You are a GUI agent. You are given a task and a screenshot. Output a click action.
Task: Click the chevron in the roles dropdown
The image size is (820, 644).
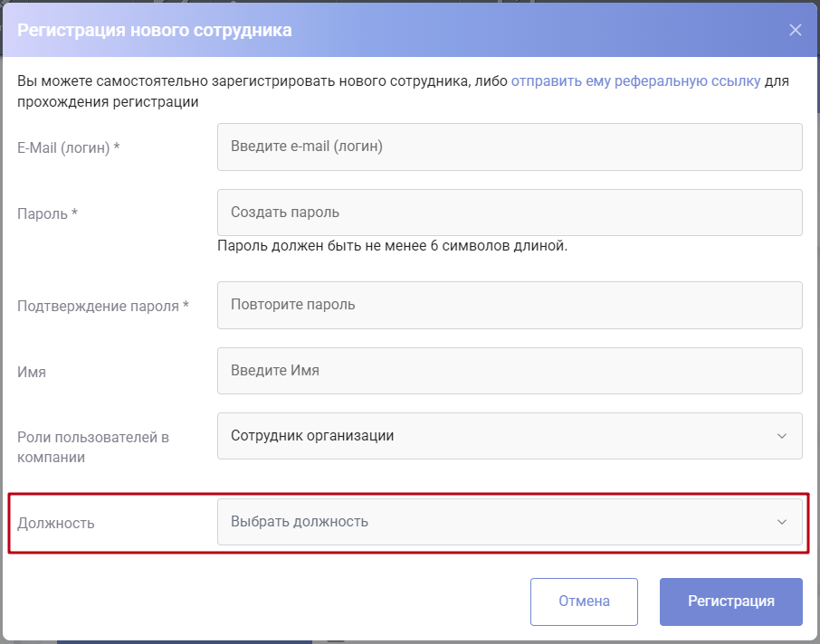(781, 436)
